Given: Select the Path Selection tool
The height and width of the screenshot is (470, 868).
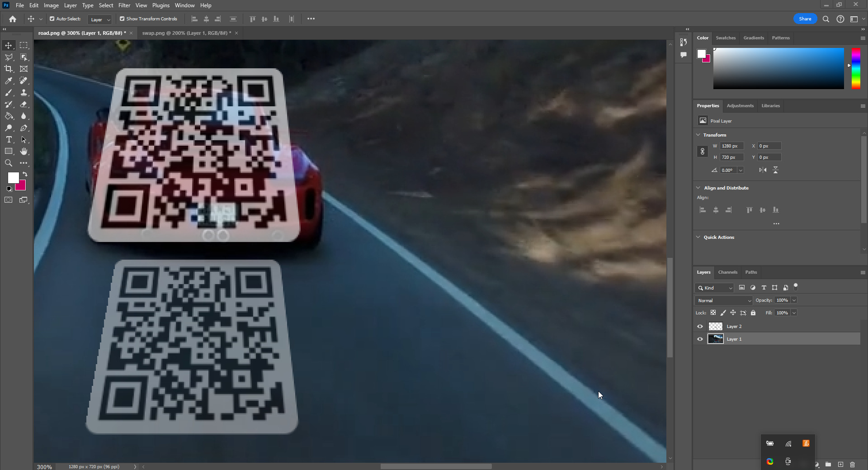Looking at the screenshot, I should pos(24,140).
